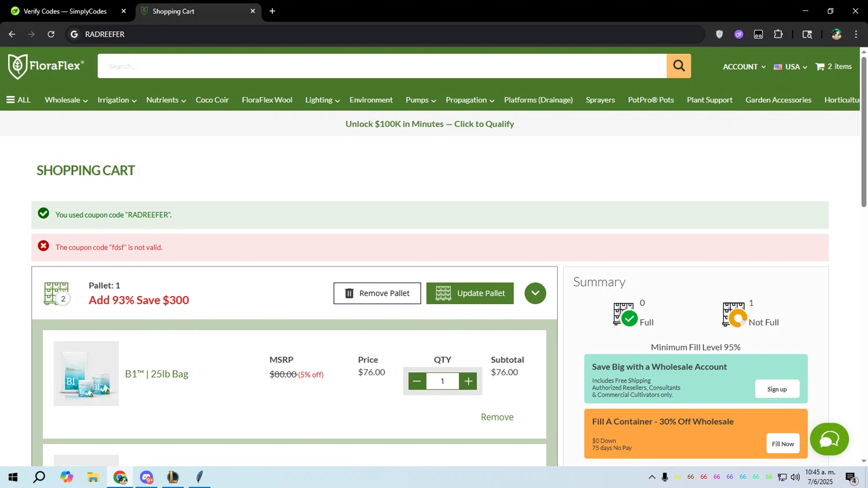Screen dimensions: 868x488
Task: Click the purple extension icon in toolbar
Action: (739, 34)
